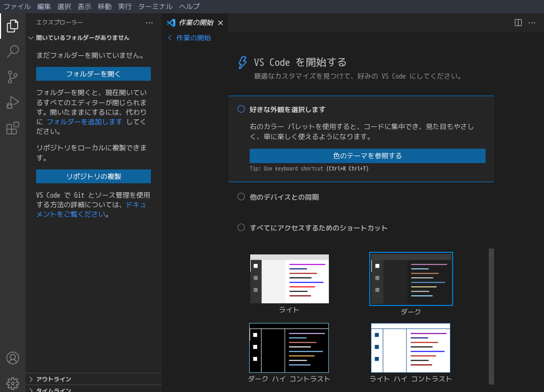The width and height of the screenshot is (544, 392).
Task: Click the エクスプローラー panel title
Action: pyautogui.click(x=59, y=22)
